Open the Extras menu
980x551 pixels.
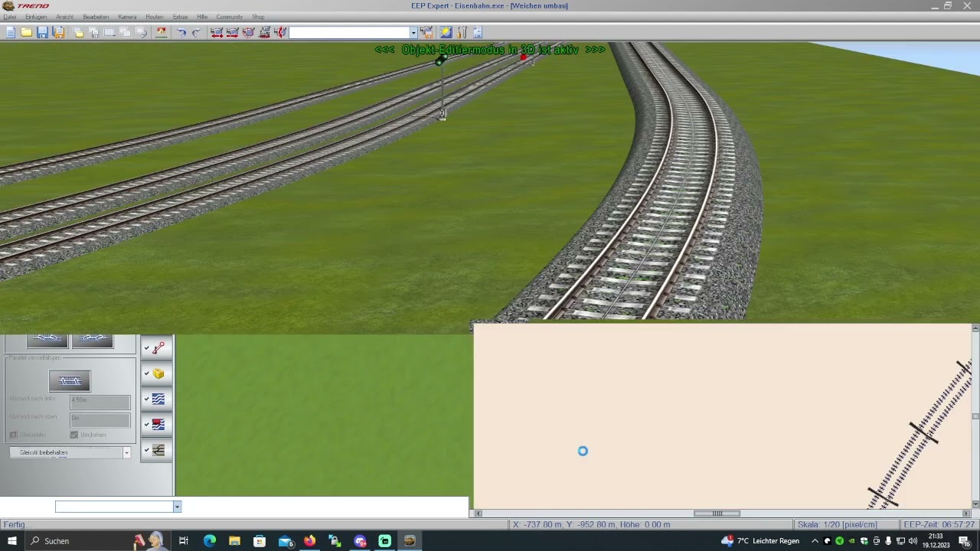(x=180, y=17)
